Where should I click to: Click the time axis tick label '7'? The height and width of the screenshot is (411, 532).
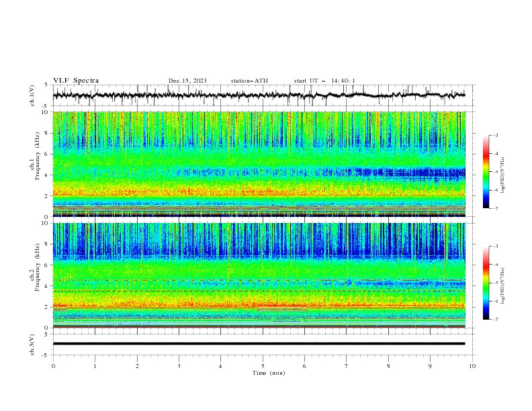(347, 366)
